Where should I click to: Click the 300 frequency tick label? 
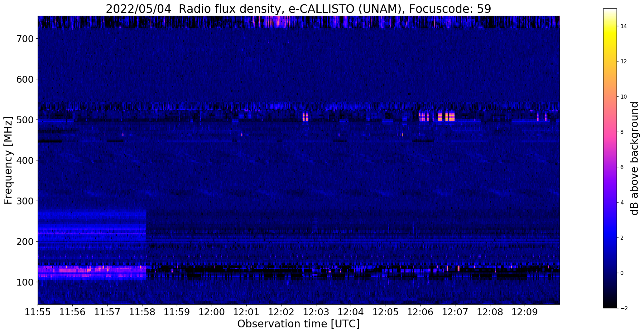click(25, 201)
